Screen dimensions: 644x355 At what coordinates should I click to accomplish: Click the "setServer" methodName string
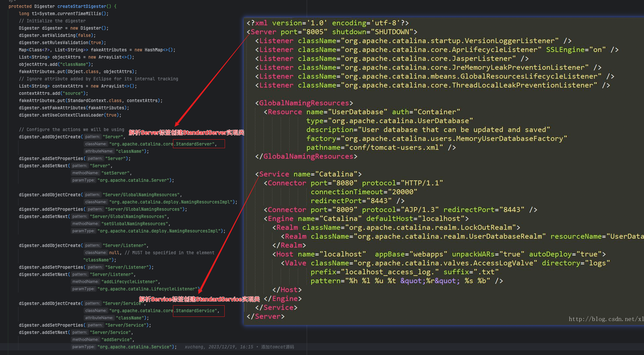point(116,173)
